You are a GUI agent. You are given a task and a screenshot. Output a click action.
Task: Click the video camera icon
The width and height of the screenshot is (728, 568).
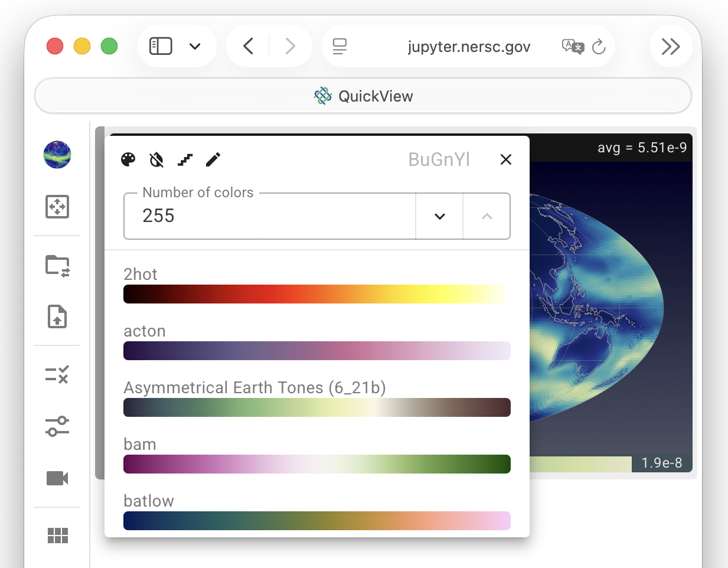coord(57,478)
